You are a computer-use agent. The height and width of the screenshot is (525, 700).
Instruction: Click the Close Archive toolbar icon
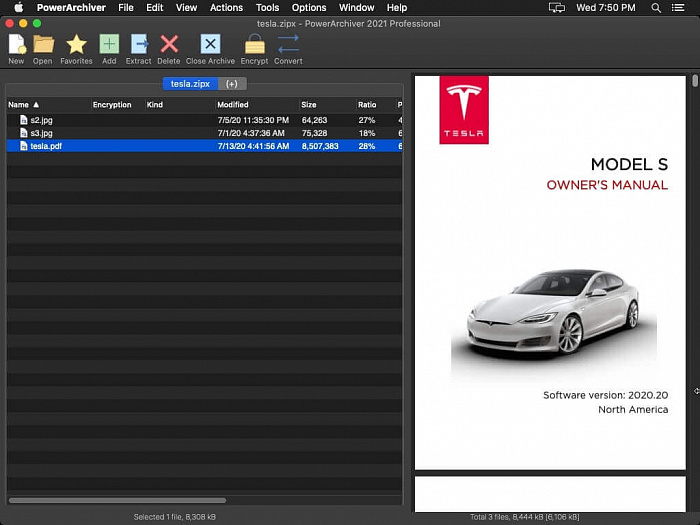(210, 44)
